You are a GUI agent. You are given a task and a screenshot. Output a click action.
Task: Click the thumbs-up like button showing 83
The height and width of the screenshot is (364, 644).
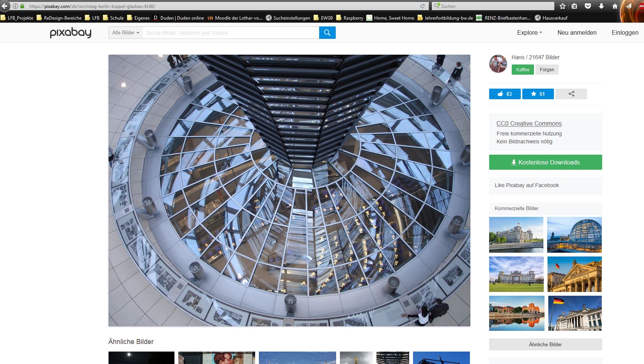click(x=505, y=94)
